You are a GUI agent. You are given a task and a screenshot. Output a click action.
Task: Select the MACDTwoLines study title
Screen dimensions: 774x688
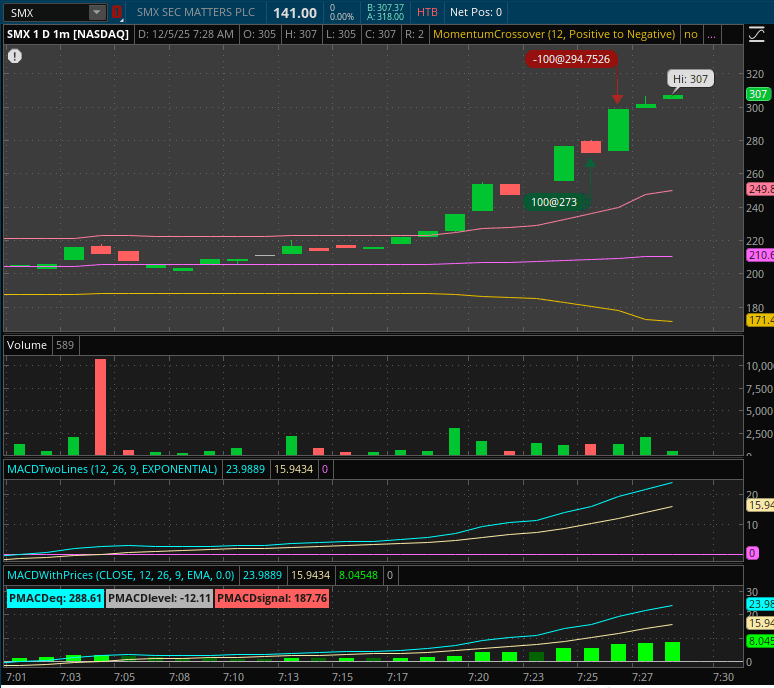tap(112, 468)
